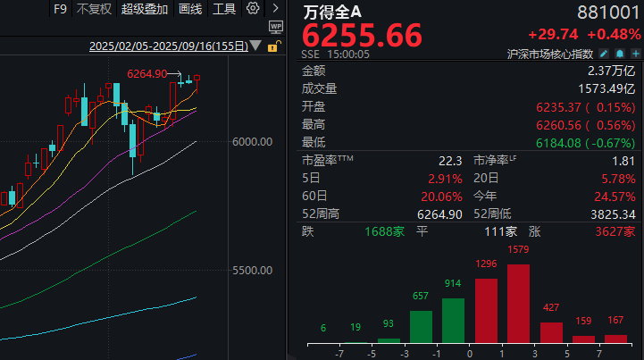
Task: Open the date range dropdown triangle
Action: [x=257, y=46]
